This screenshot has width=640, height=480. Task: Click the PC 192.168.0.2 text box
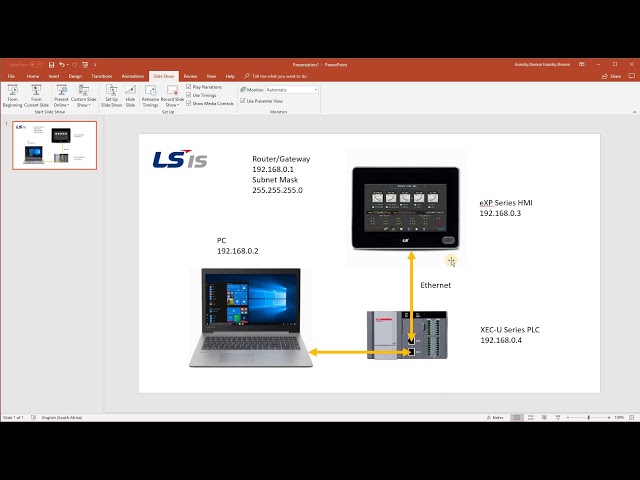(238, 246)
